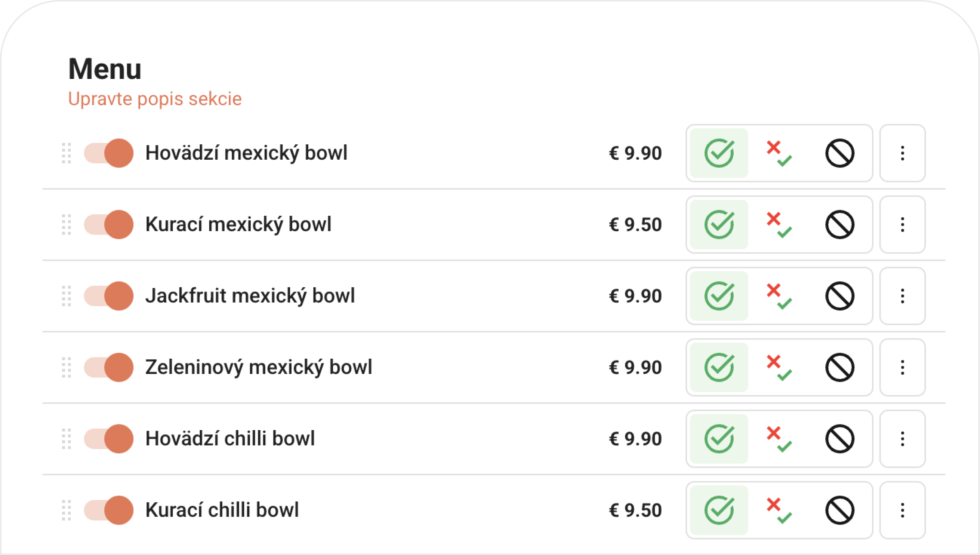The width and height of the screenshot is (980, 555).
Task: Block Jackfruit mexický bowl with the ban icon
Action: pos(839,296)
